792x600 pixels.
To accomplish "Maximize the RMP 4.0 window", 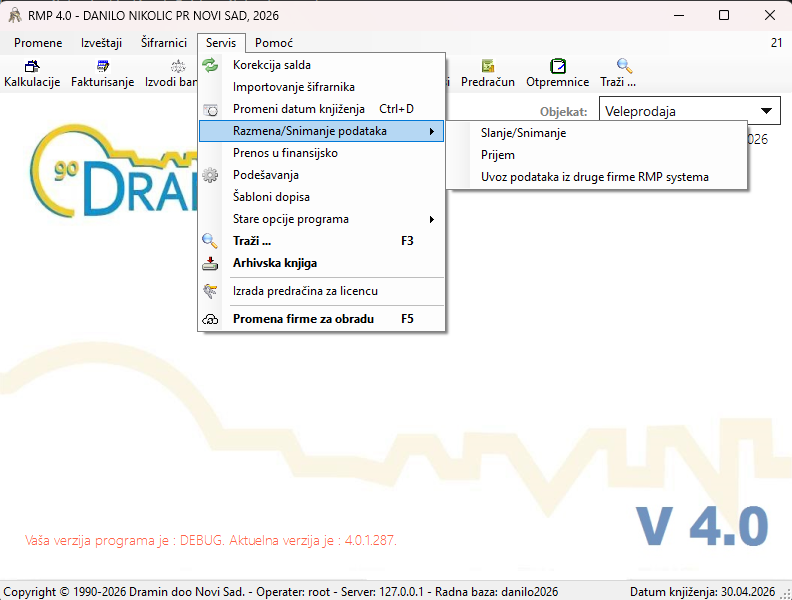I will coord(724,15).
